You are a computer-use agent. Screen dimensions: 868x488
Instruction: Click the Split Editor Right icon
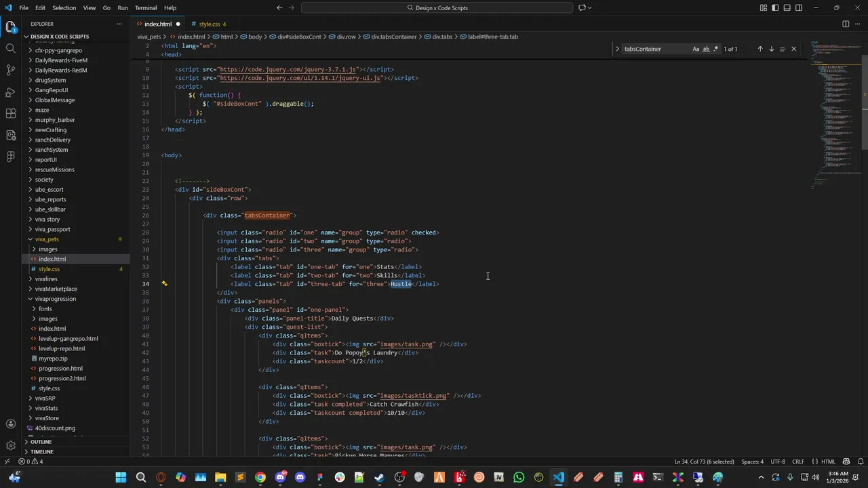(x=846, y=24)
